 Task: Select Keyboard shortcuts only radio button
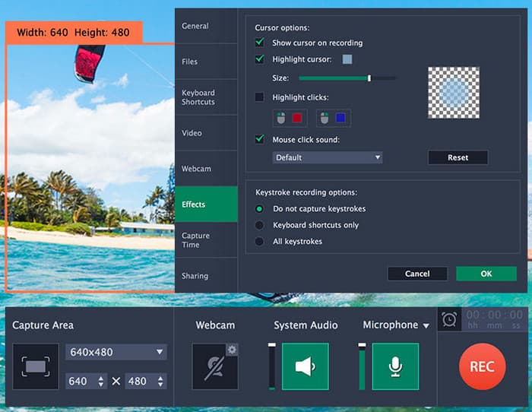[x=259, y=225]
